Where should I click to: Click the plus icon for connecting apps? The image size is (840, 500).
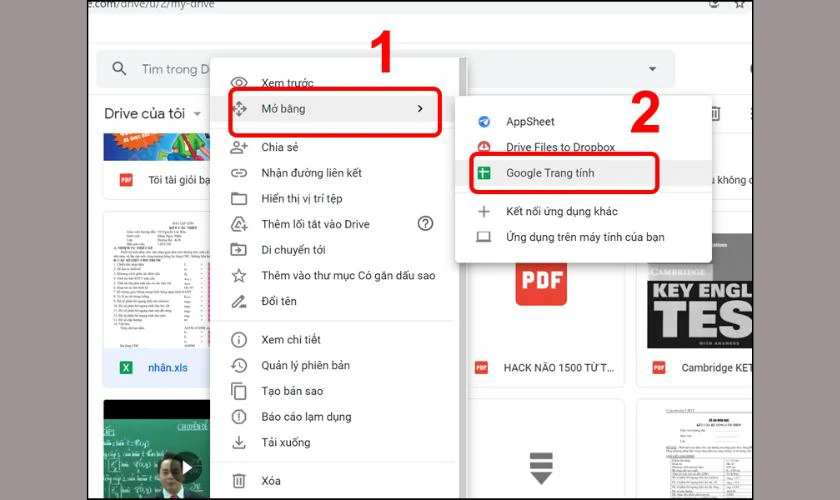484,212
